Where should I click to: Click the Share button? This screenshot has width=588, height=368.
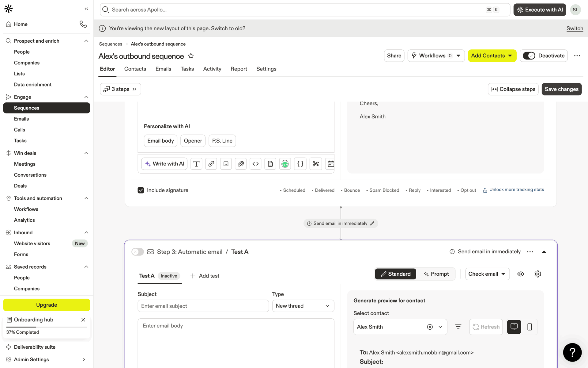click(x=394, y=56)
